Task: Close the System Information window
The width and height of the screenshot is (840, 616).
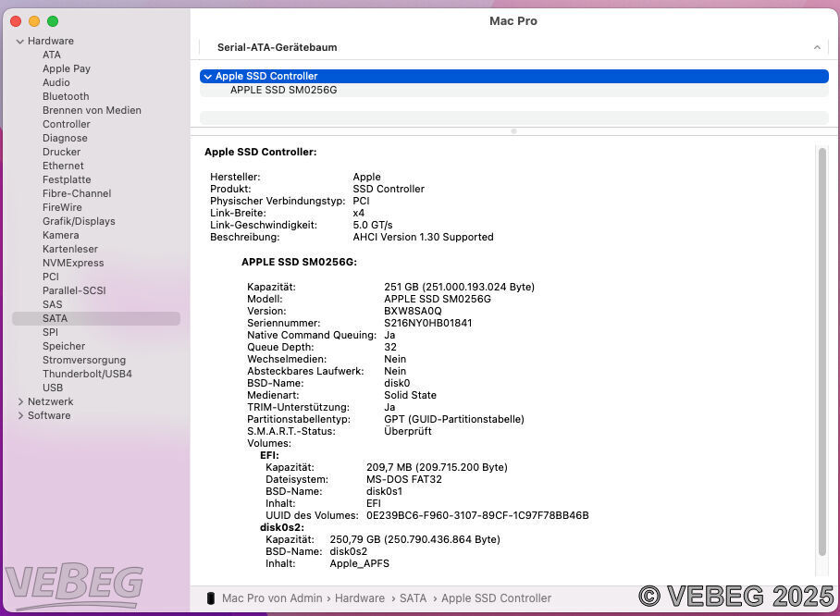Action: click(16, 21)
